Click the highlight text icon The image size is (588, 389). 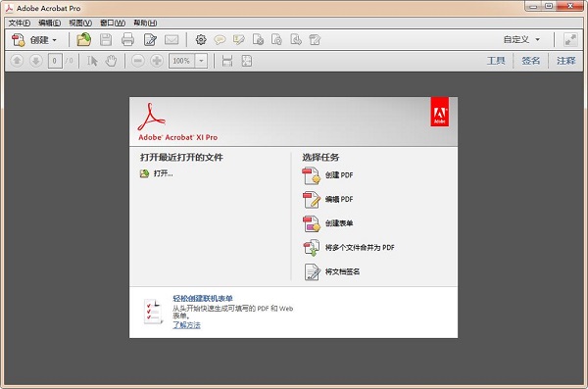238,40
